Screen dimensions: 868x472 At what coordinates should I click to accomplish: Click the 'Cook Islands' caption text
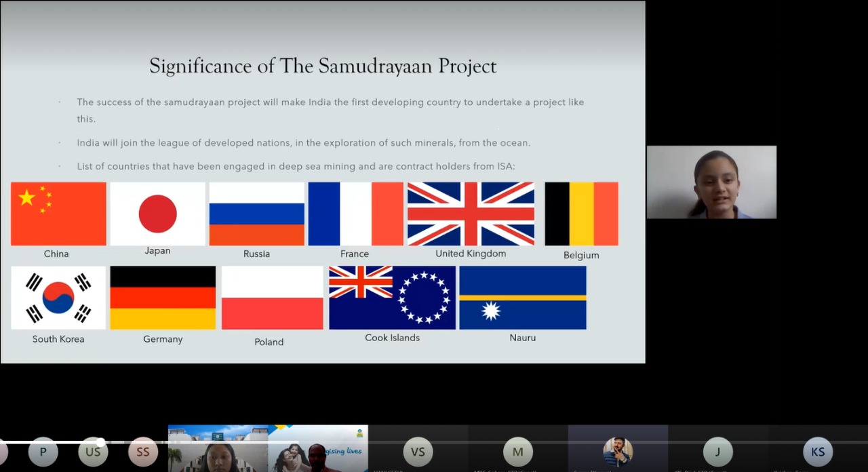coord(392,338)
